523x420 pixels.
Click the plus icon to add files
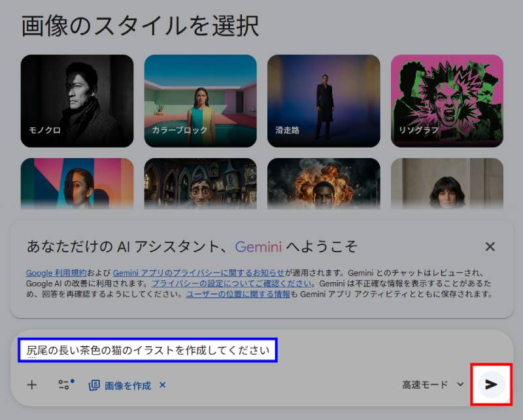click(31, 385)
